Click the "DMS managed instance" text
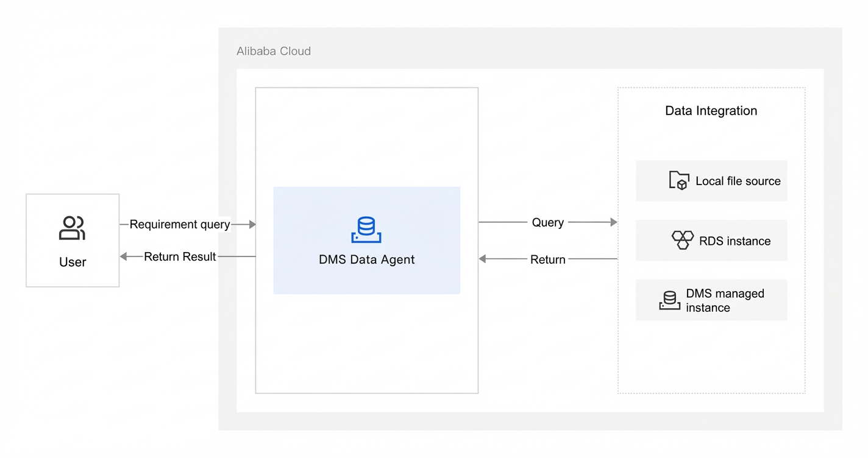Viewport: 868px width, 458px height. [725, 300]
